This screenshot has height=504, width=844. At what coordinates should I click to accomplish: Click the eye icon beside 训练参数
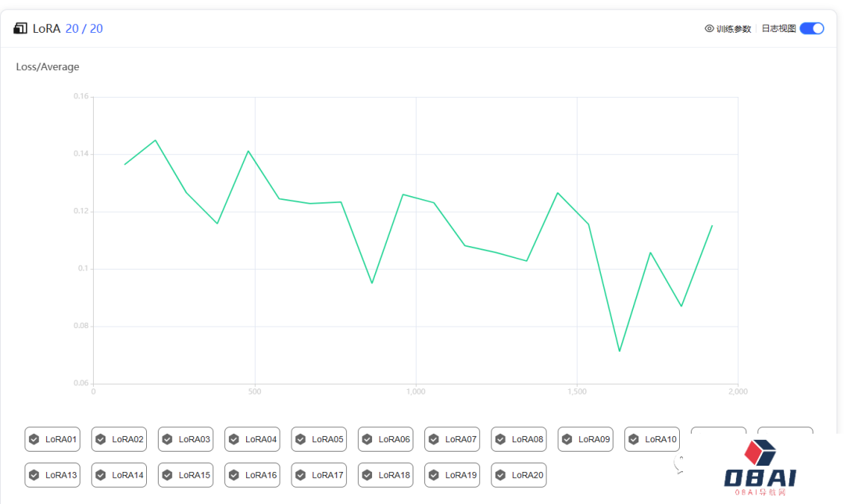click(710, 29)
